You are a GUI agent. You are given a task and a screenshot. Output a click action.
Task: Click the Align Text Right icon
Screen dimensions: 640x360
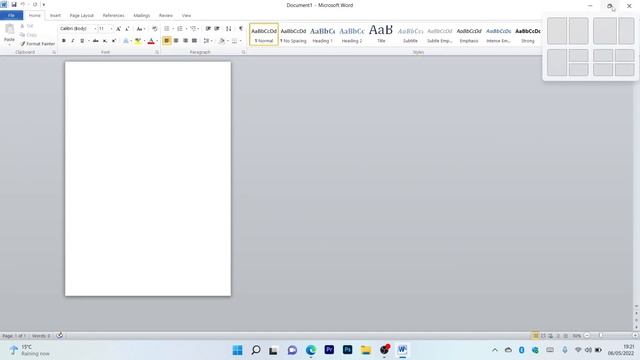[185, 41]
